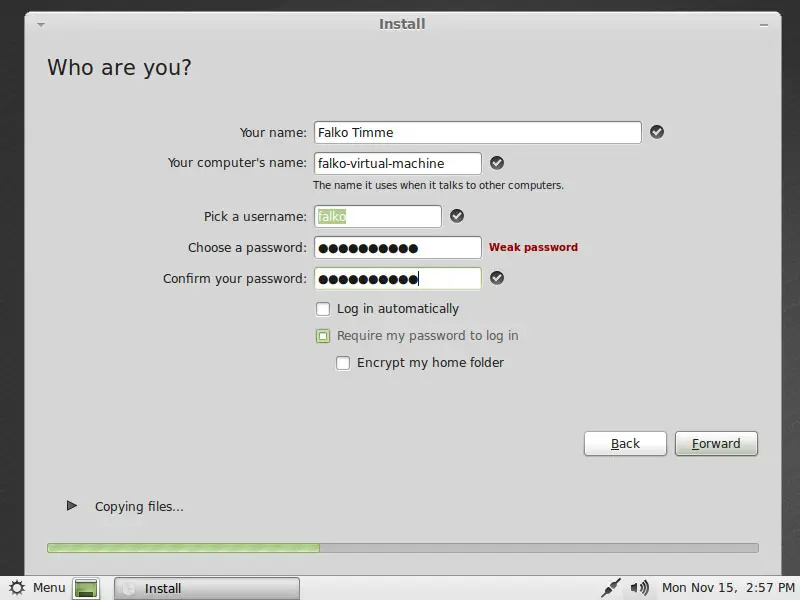This screenshot has height=600, width=800.
Task: Open the clock showing Mon Nov 15
Action: click(x=728, y=588)
